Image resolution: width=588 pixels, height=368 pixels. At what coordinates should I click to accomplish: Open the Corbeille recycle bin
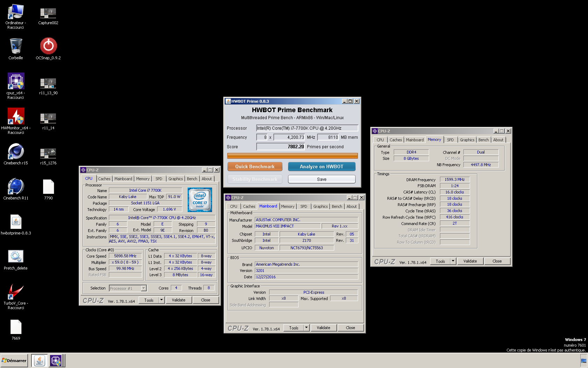(16, 49)
